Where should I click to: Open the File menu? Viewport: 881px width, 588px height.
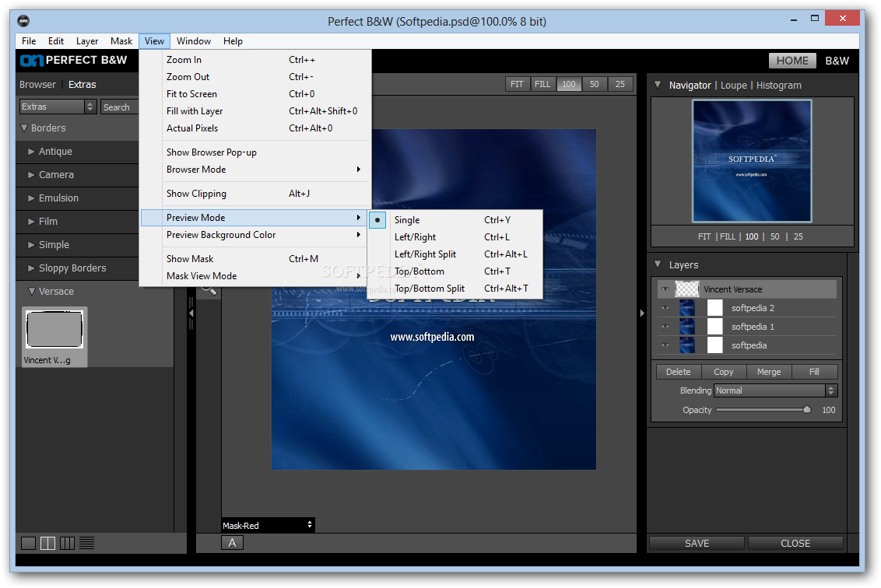pyautogui.click(x=29, y=41)
